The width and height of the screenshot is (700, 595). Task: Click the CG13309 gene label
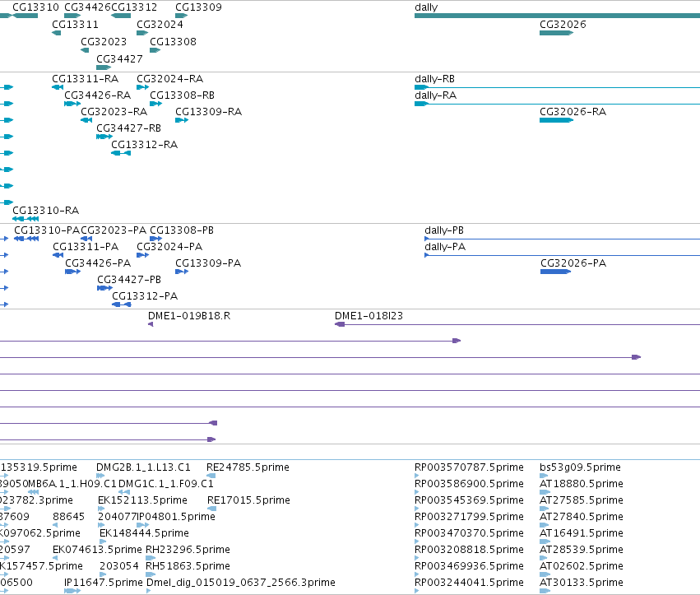tap(198, 7)
